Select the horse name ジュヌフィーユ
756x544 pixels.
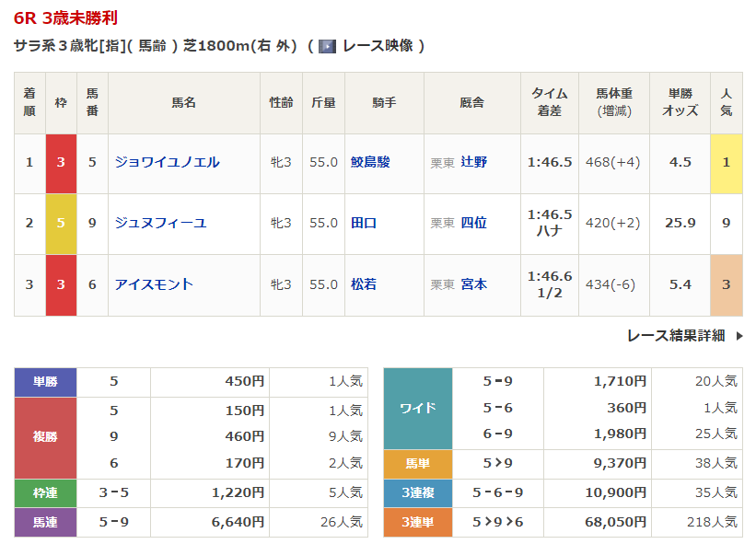[x=160, y=223]
